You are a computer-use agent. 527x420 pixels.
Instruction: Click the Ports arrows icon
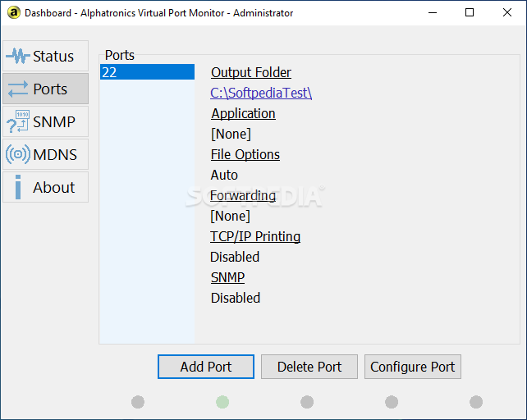point(18,89)
